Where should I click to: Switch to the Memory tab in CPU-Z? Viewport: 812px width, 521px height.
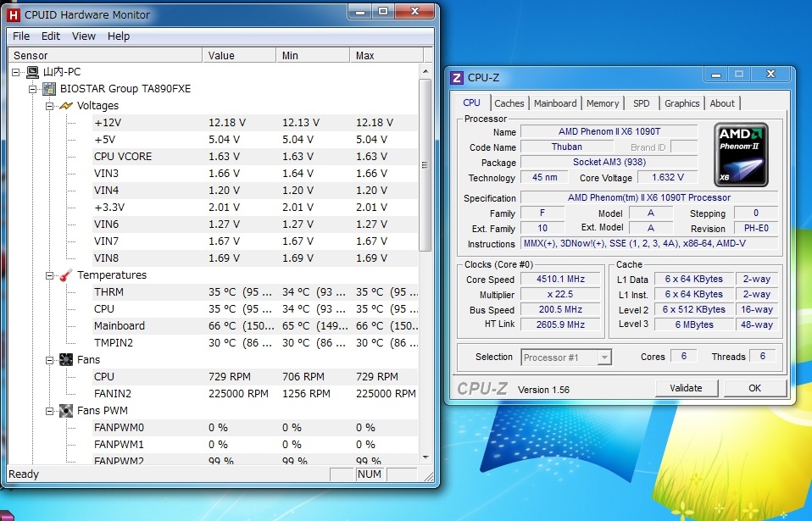[x=603, y=103]
